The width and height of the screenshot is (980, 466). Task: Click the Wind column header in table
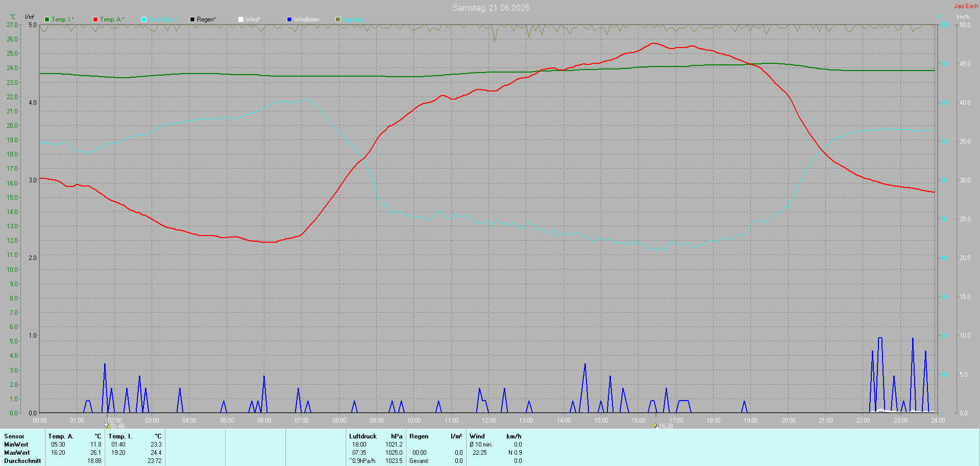coord(477,436)
